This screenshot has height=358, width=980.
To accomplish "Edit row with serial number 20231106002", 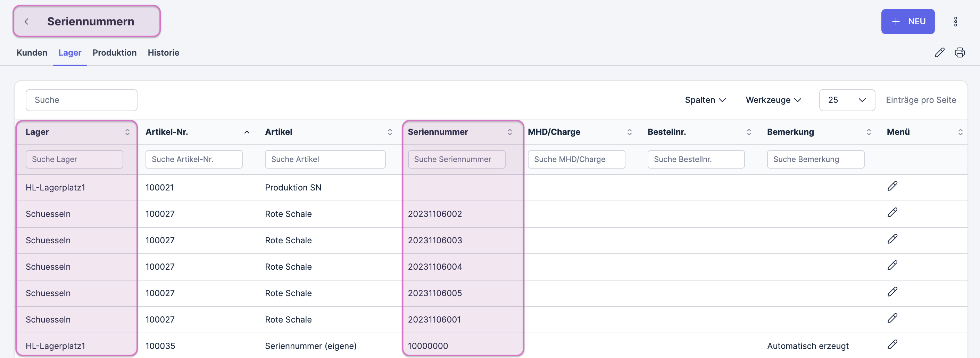I will point(892,212).
